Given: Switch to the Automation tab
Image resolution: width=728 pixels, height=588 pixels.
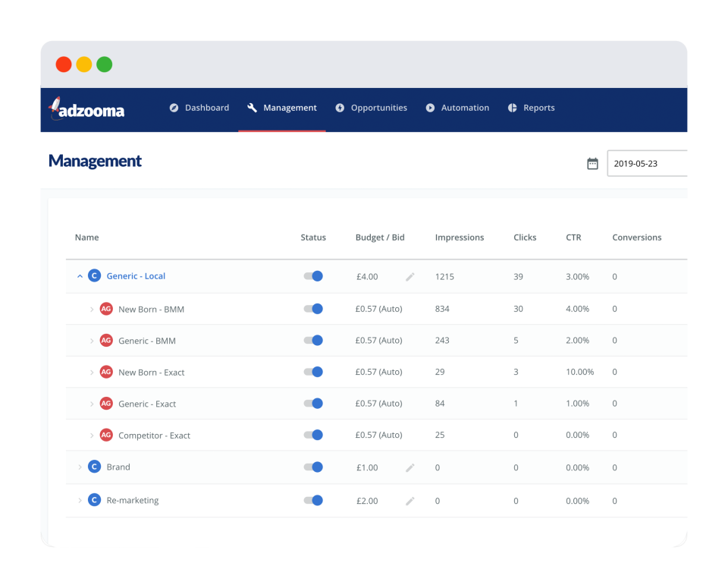Looking at the screenshot, I should point(457,108).
